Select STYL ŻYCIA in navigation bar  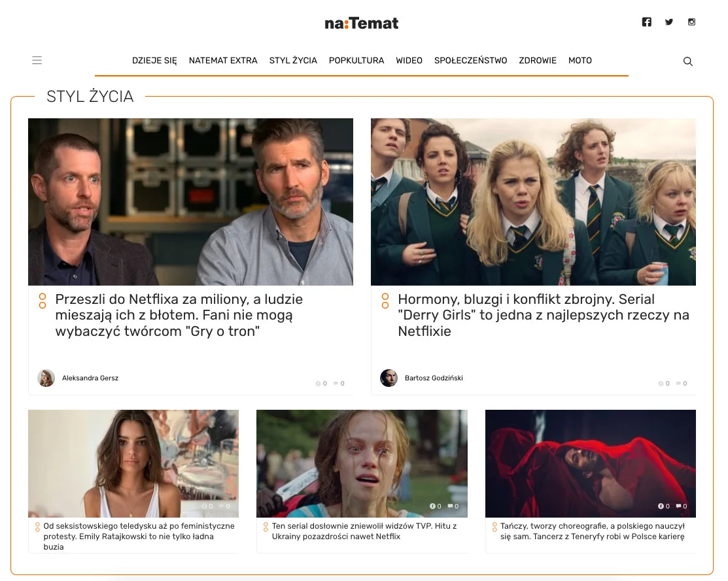point(293,61)
